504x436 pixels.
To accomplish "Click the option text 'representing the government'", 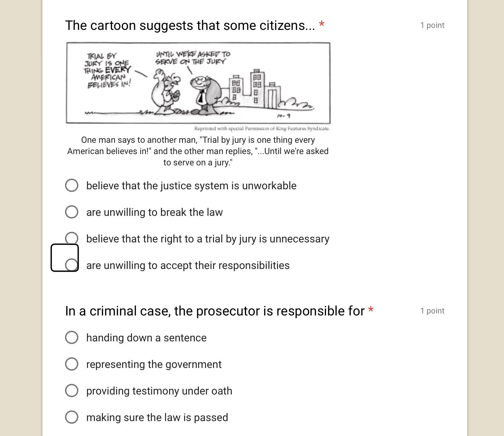I will click(154, 364).
